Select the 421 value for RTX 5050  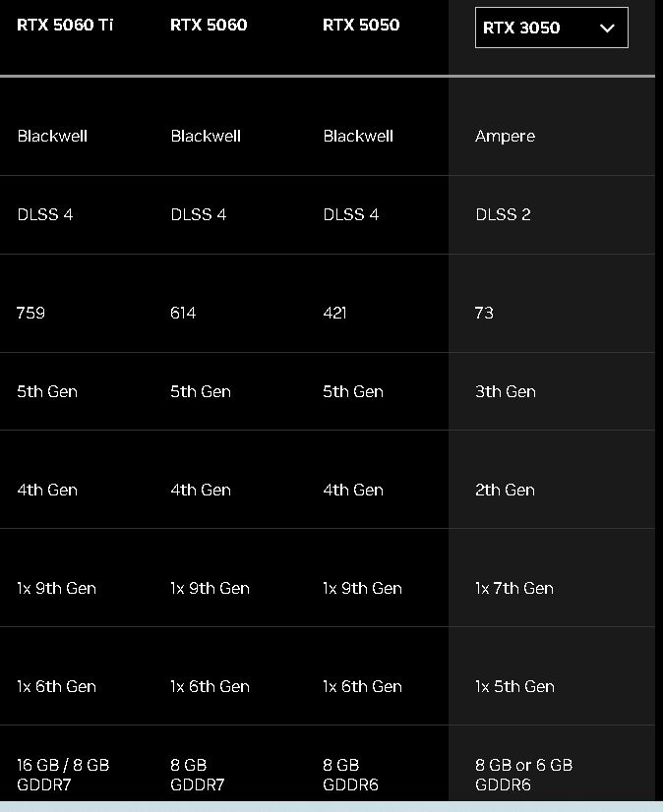(x=335, y=313)
